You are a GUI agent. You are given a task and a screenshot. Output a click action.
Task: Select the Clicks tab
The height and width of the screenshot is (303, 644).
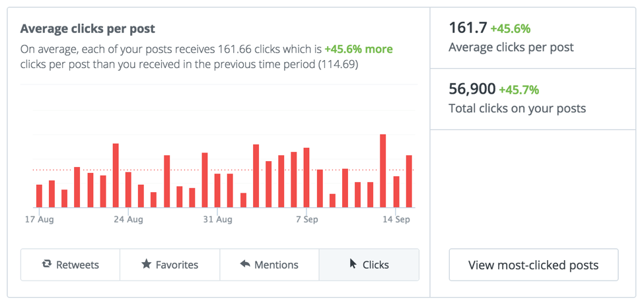tap(369, 265)
